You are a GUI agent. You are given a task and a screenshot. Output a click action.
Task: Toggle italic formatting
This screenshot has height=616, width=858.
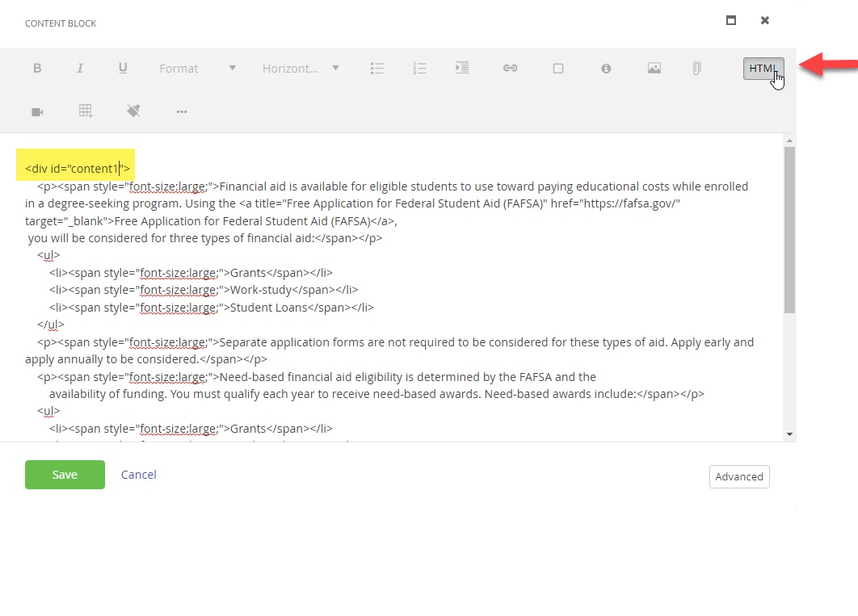(80, 69)
